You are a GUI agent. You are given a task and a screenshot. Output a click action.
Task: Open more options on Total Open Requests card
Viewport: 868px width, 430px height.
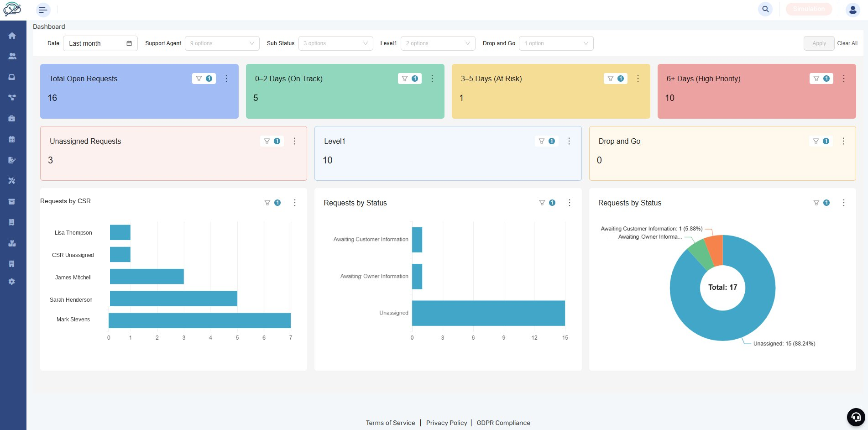(x=226, y=79)
